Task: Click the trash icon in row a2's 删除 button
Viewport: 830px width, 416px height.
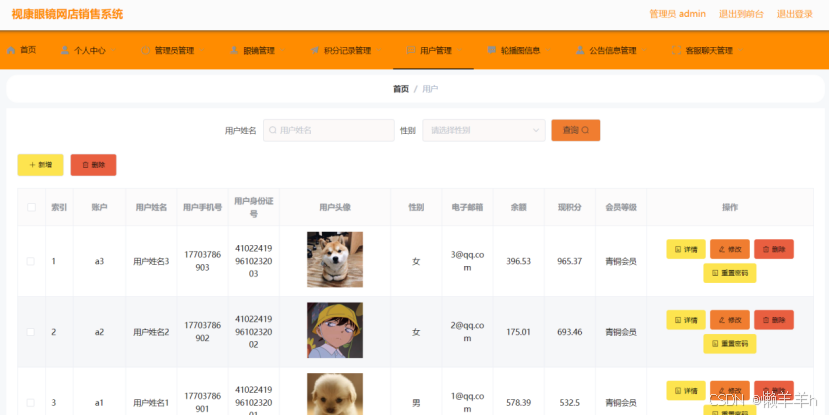Action: 765,320
